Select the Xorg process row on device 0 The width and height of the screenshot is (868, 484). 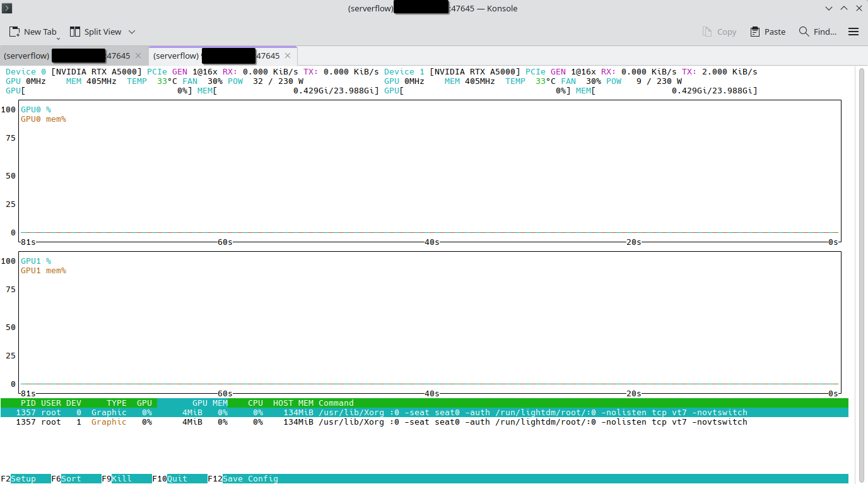pyautogui.click(x=425, y=413)
